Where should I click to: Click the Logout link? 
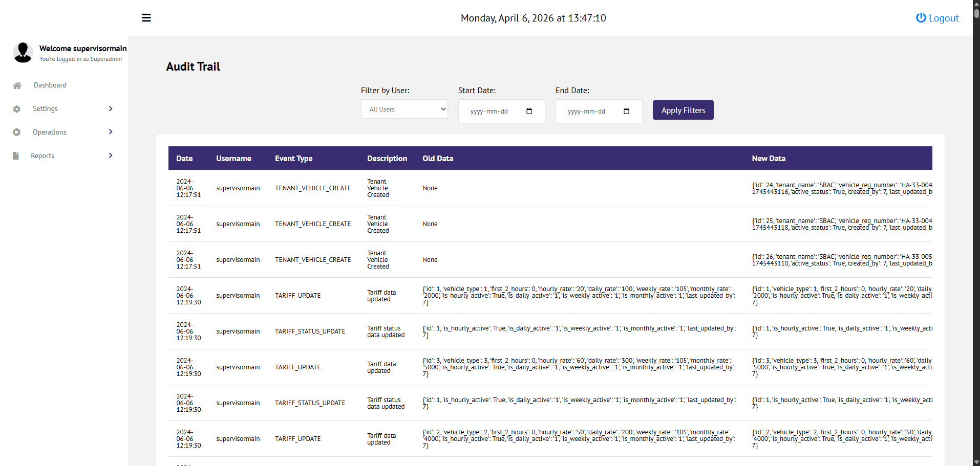tap(944, 18)
